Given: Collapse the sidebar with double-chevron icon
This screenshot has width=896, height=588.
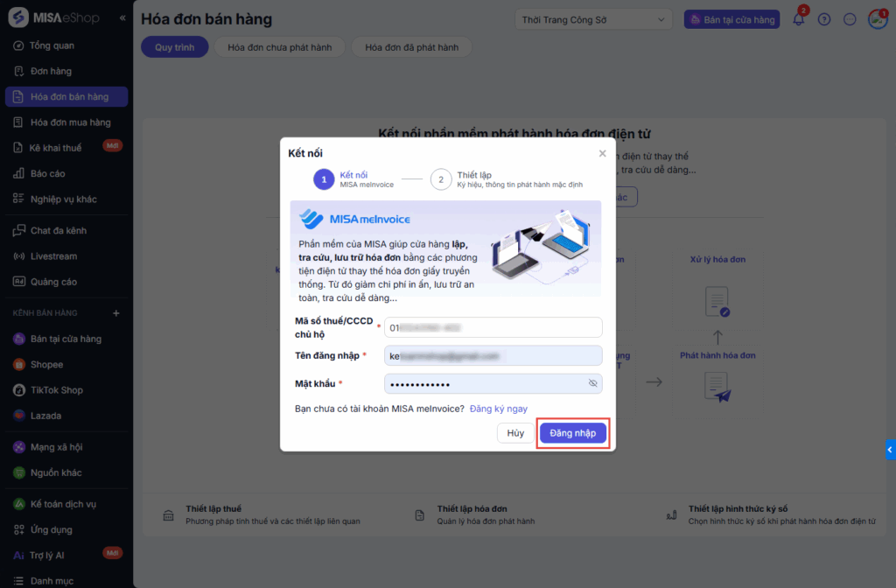Looking at the screenshot, I should tap(122, 18).
